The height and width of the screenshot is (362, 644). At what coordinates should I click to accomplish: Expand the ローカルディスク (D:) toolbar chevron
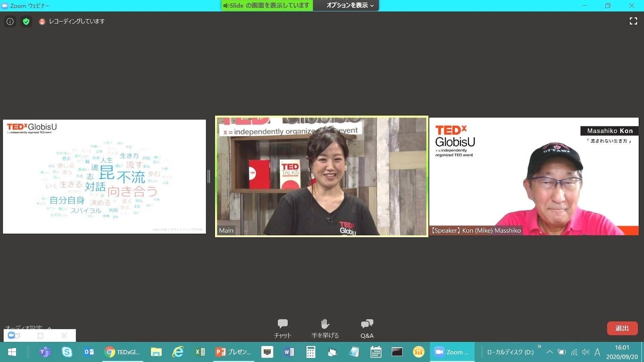coord(539,346)
